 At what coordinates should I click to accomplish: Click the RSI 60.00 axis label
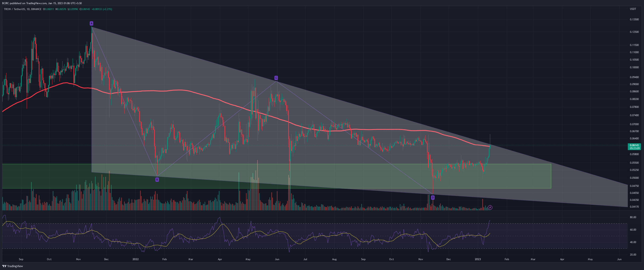(x=633, y=230)
